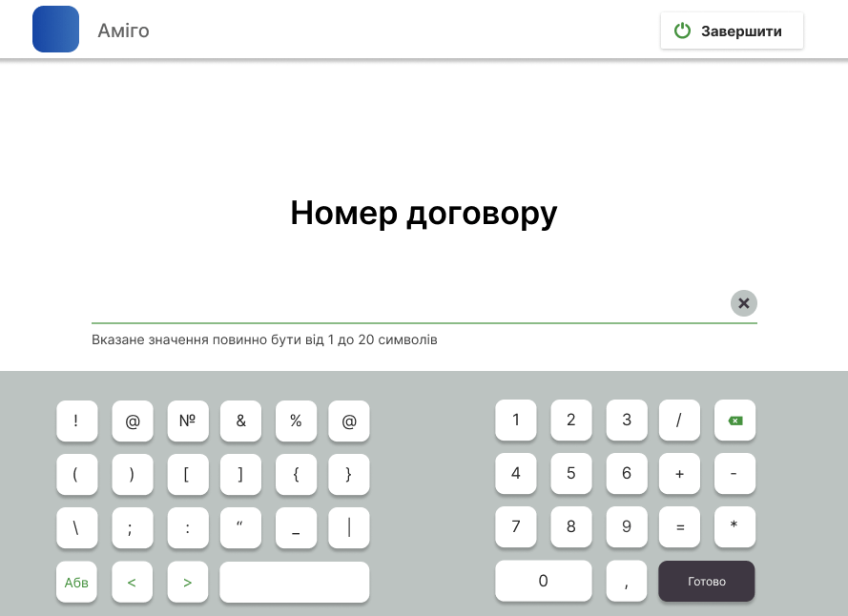Tap the № symbol key

pyautogui.click(x=188, y=421)
